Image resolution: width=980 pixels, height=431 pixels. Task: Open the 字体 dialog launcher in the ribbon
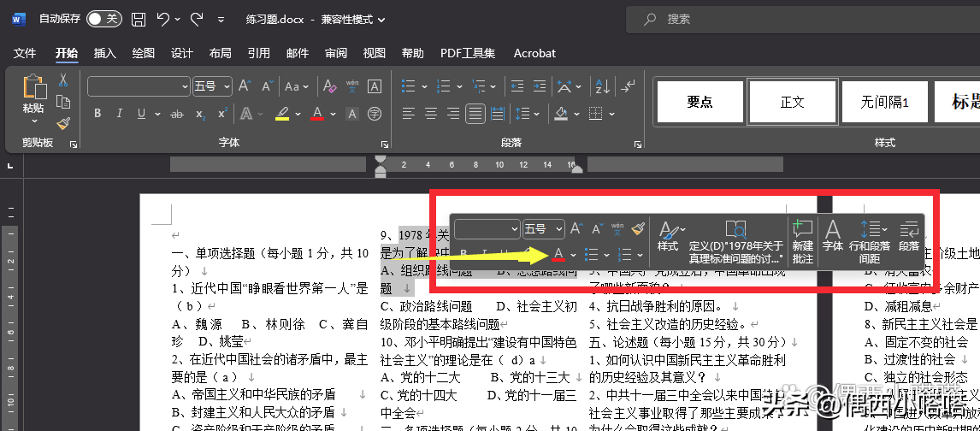[386, 145]
